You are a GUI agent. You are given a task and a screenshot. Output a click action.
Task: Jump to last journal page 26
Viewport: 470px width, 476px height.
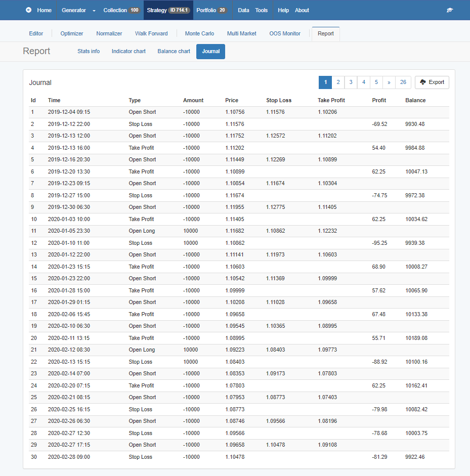pos(403,82)
